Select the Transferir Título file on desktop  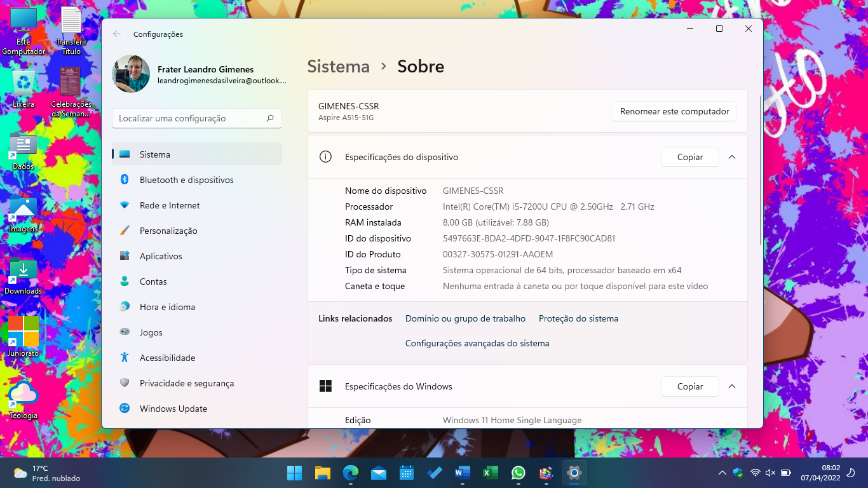[x=71, y=30]
